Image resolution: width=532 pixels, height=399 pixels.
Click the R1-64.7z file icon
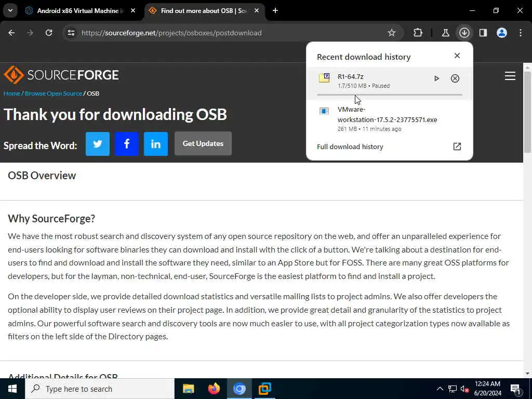point(324,78)
